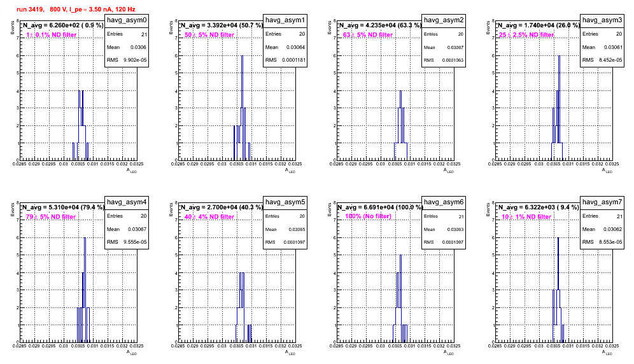Click the Entries value 21 in havg_asym6
The height and width of the screenshot is (364, 634).
click(x=461, y=216)
